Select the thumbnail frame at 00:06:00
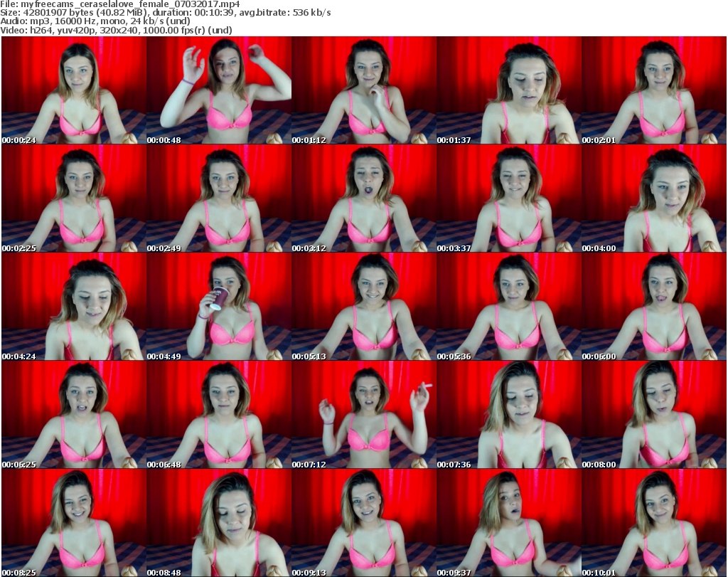Viewport: 728px width, 577px height. coord(654,307)
